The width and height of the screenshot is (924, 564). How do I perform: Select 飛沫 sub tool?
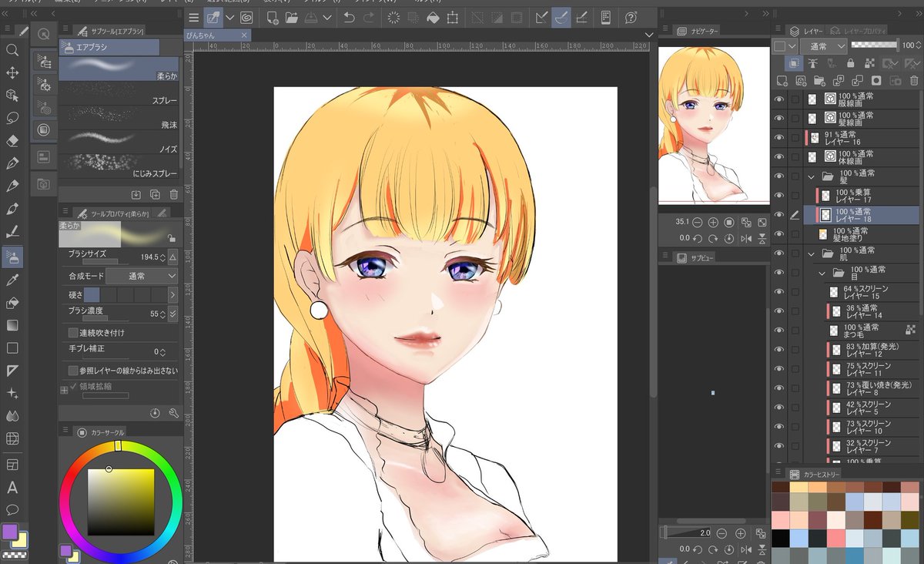coord(119,117)
